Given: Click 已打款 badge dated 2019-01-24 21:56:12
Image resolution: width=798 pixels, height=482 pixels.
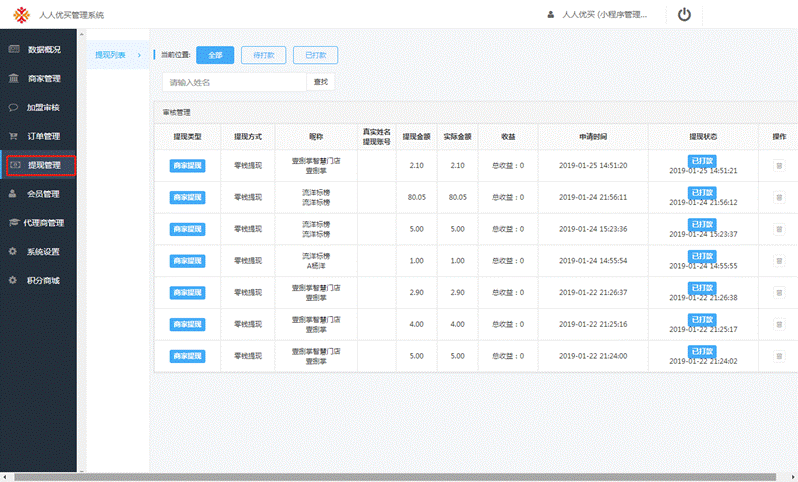Looking at the screenshot, I should (702, 192).
